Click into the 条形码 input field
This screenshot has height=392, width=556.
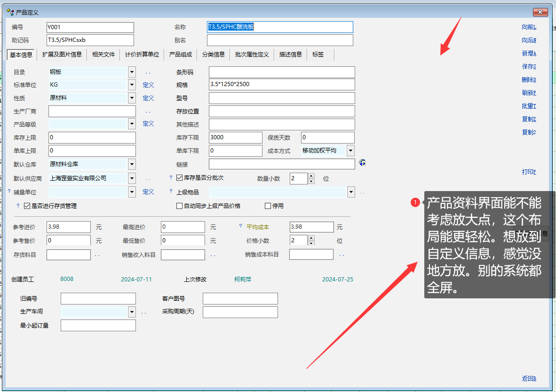pyautogui.click(x=281, y=72)
